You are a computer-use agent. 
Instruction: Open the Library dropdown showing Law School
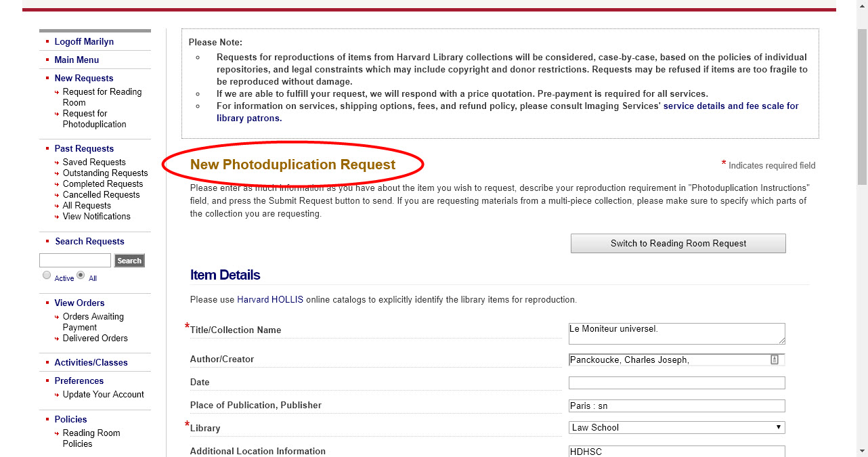tap(677, 427)
